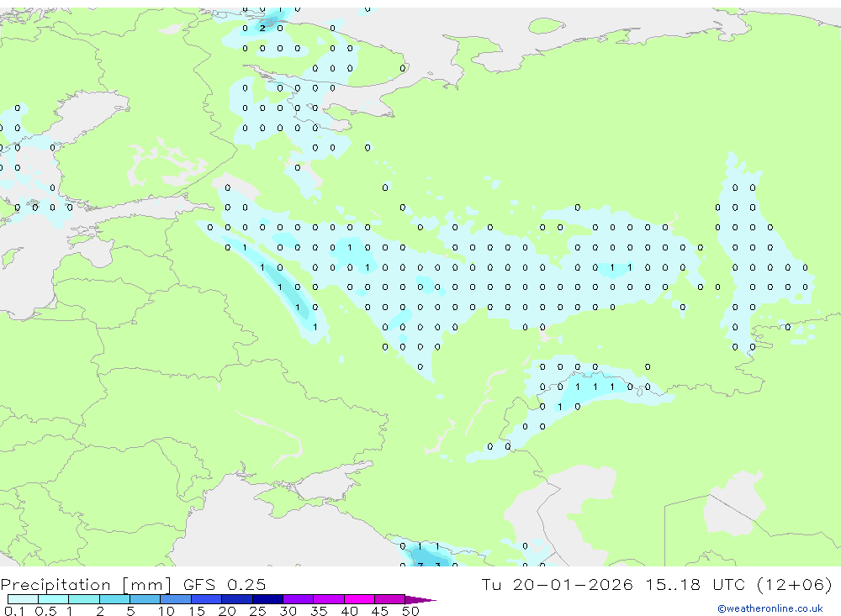Click the legend label '15'
This screenshot has width=841, height=616.
[197, 611]
